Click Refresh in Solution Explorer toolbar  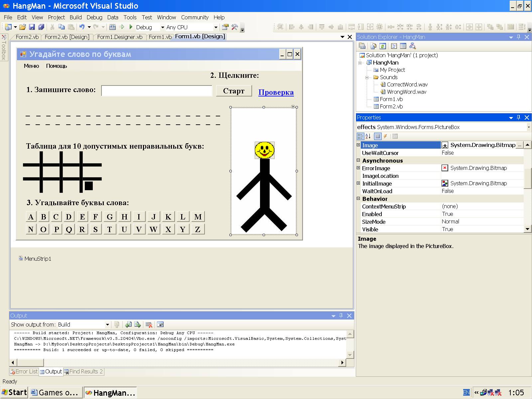(x=382, y=46)
